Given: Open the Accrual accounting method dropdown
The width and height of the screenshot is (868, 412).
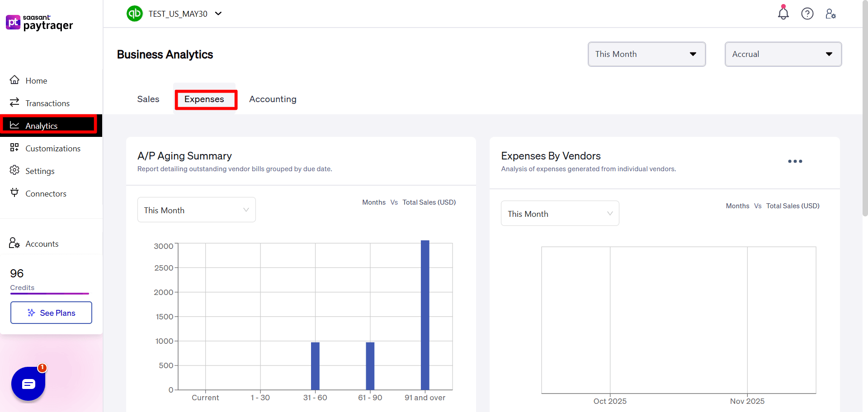Looking at the screenshot, I should coord(783,54).
